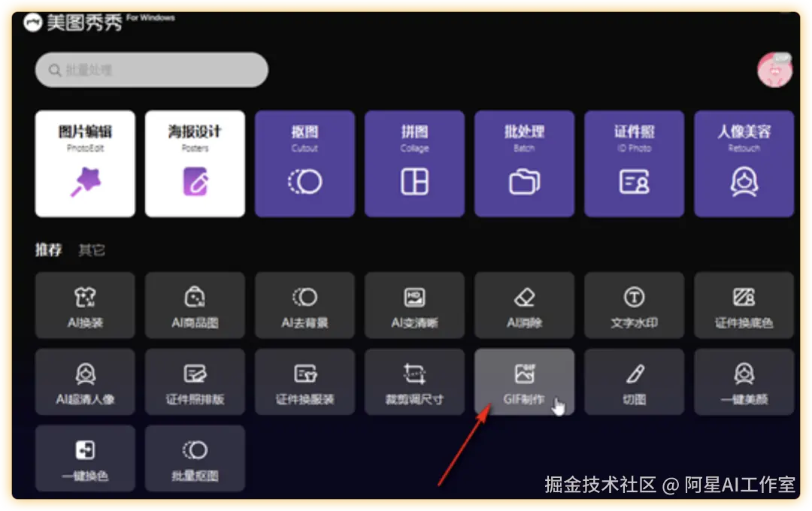Switch to the 其它 tab
This screenshot has width=812, height=511.
[x=90, y=250]
